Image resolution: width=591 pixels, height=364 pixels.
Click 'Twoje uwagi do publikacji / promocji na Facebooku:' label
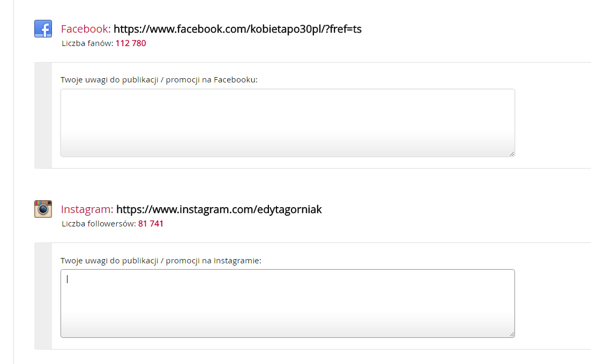click(x=159, y=80)
